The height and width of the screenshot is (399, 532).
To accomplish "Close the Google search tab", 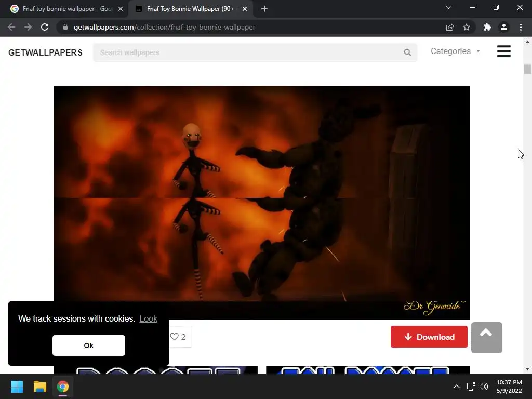I will click(x=121, y=9).
